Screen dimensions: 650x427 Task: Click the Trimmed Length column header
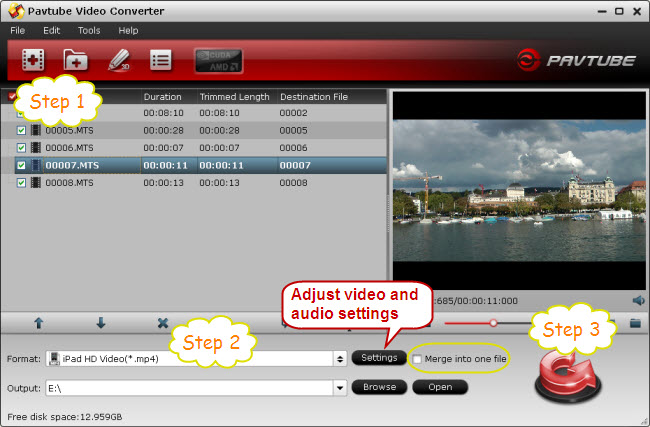[234, 97]
